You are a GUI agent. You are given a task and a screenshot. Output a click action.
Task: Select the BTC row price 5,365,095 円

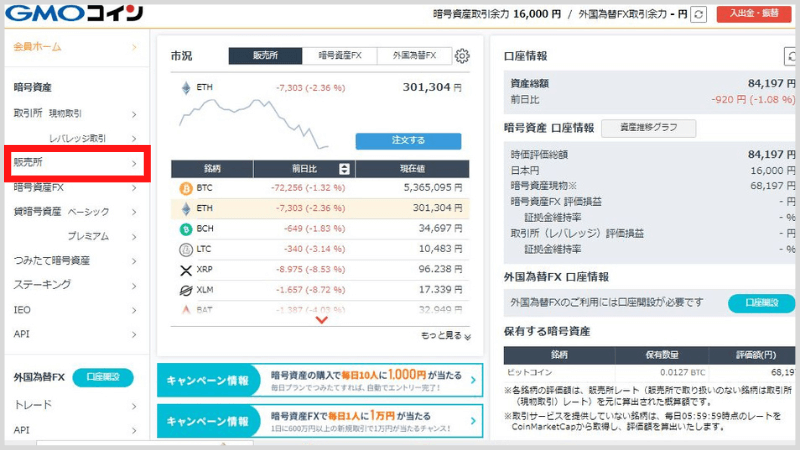(433, 188)
